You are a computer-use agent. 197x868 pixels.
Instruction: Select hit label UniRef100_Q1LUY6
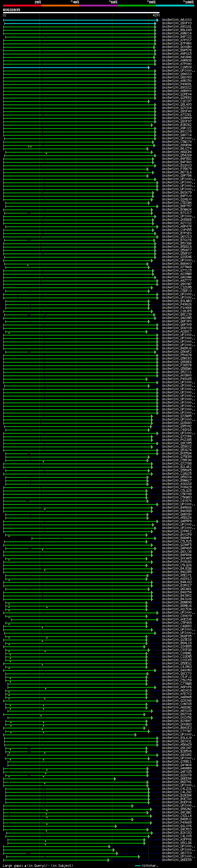(x=177, y=826)
